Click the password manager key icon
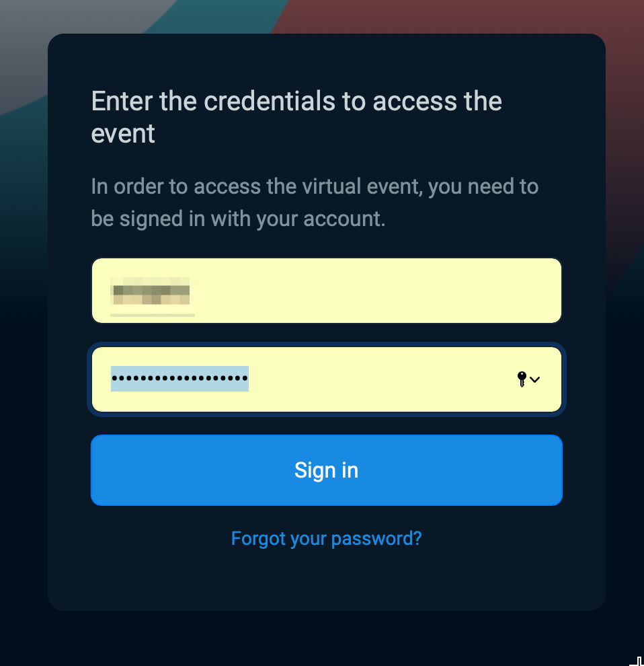The width and height of the screenshot is (644, 666). (522, 379)
